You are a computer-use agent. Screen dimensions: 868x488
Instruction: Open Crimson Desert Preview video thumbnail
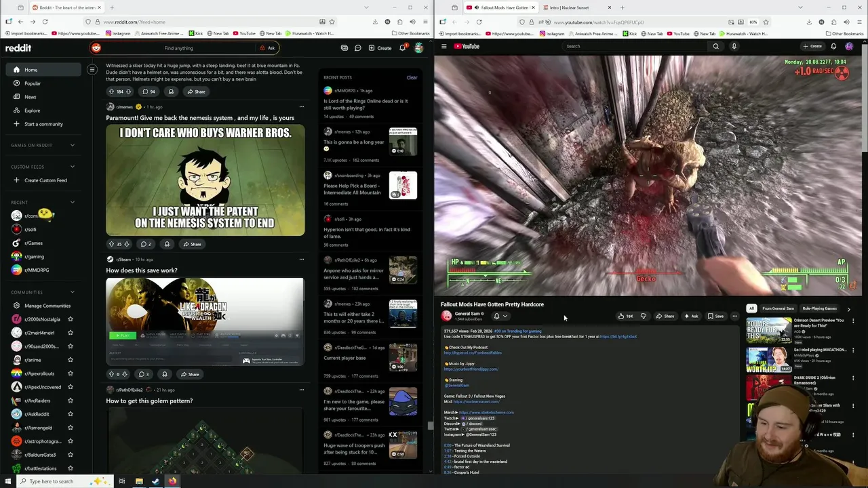(x=768, y=331)
